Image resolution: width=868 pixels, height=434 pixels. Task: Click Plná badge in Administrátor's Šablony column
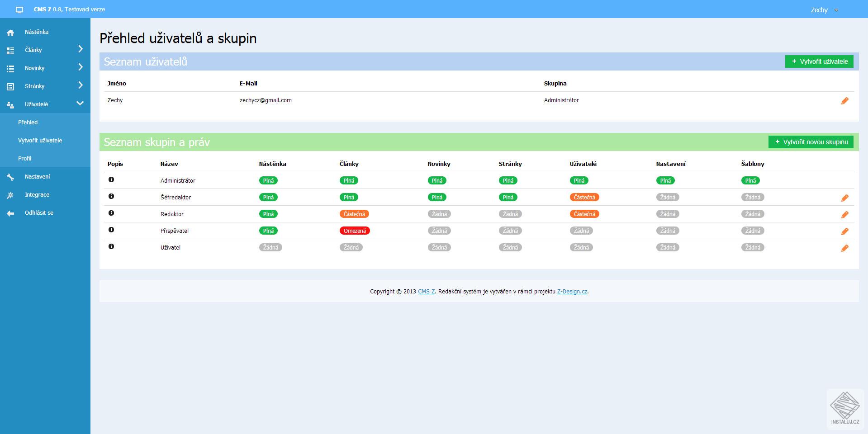[x=750, y=180]
